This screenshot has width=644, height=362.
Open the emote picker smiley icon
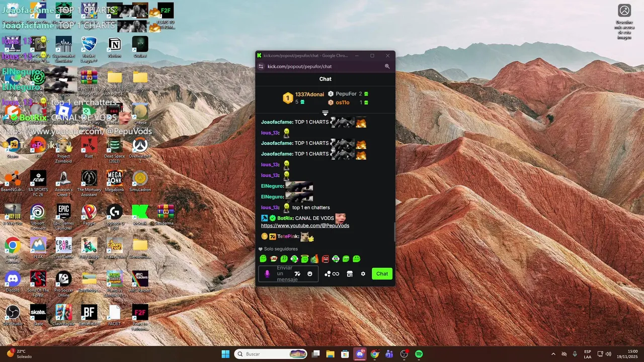(310, 274)
